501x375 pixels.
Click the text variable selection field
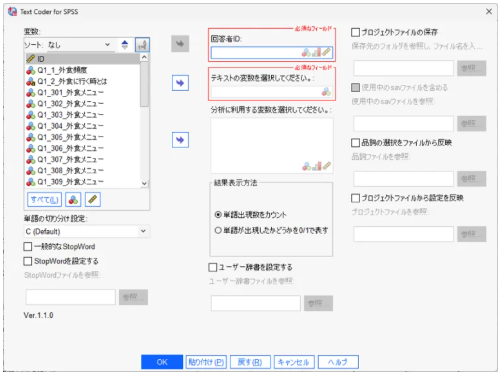click(272, 92)
